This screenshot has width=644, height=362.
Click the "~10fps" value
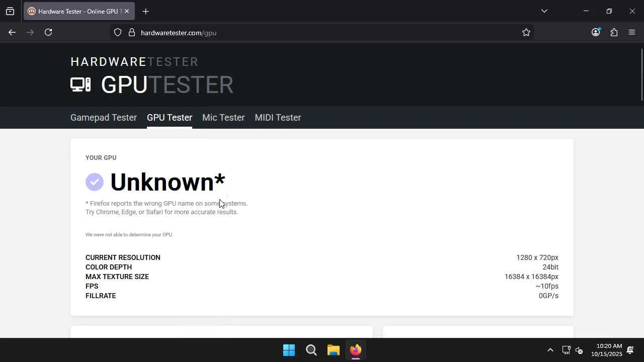coord(547,286)
